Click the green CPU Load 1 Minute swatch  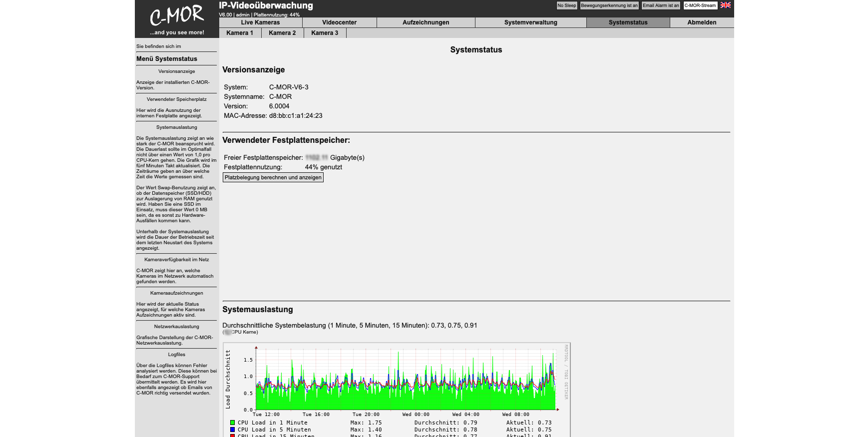coord(232,423)
